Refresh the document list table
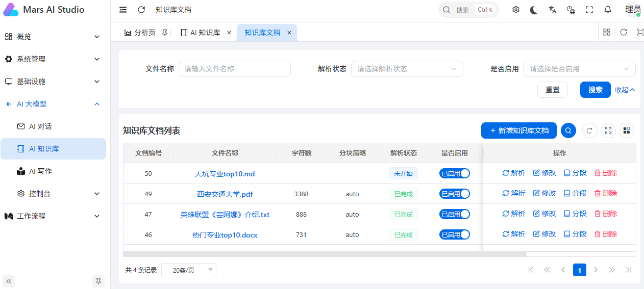The image size is (644, 289). [x=589, y=130]
